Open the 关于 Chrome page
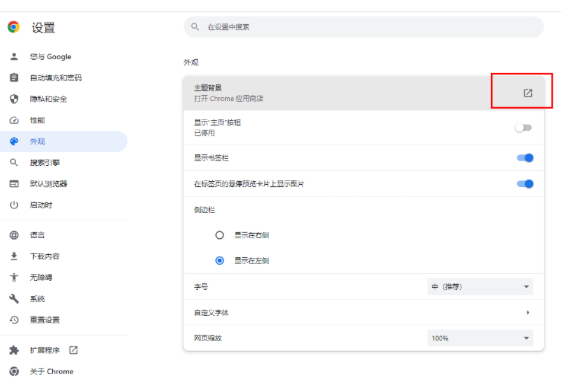The image size is (561, 392). pos(51,372)
